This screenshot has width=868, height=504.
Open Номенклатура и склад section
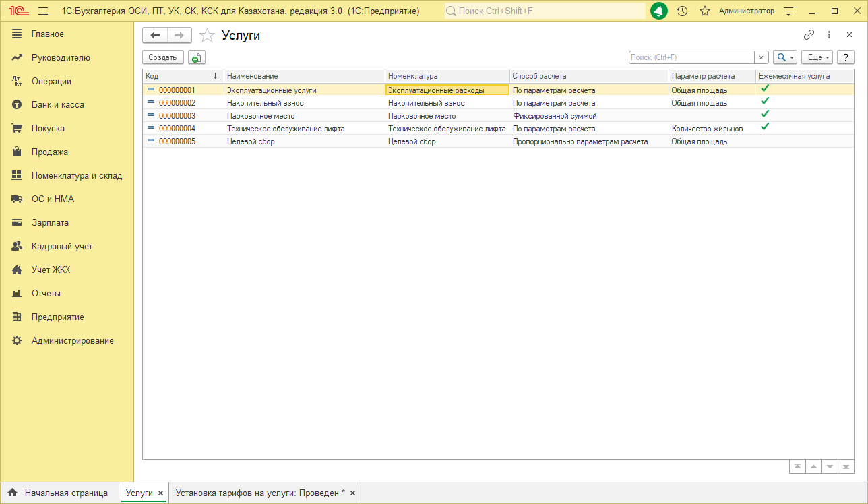[77, 175]
